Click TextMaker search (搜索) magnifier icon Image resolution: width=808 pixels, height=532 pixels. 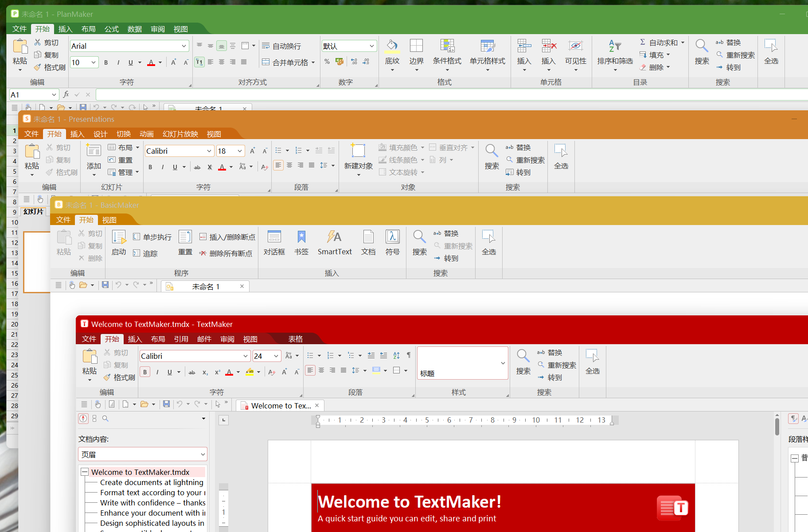point(523,356)
